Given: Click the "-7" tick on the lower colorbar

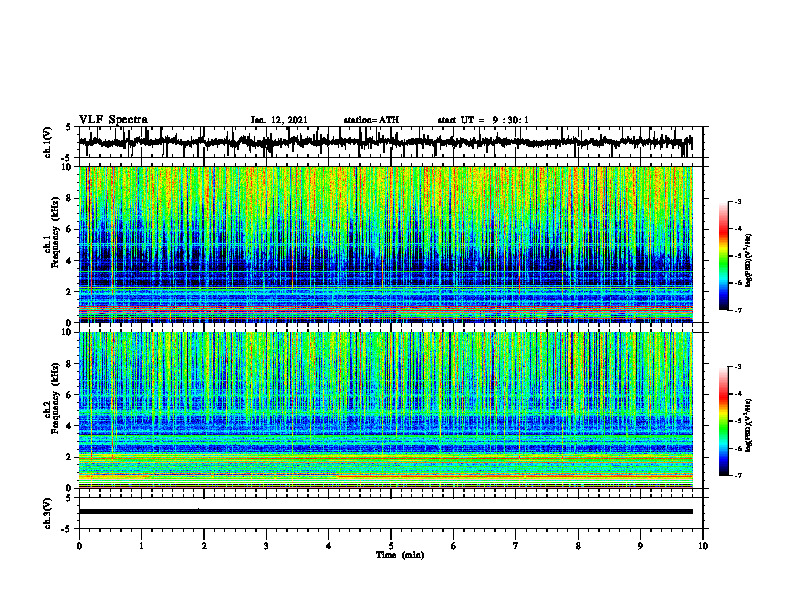Looking at the screenshot, I should [737, 475].
